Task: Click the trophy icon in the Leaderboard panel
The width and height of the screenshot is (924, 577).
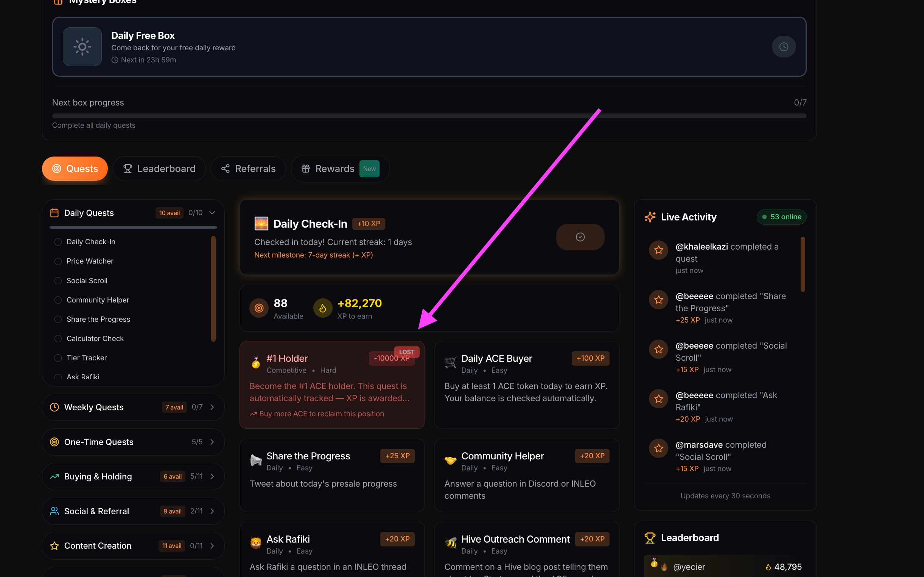Action: (x=650, y=537)
